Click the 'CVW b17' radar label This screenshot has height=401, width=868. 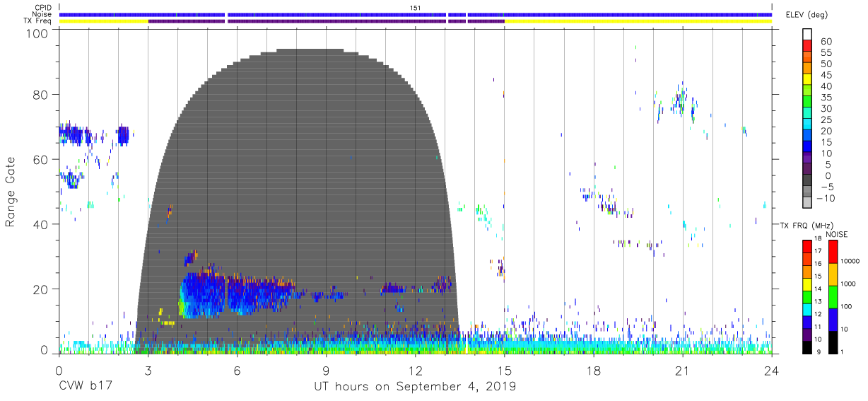click(87, 387)
